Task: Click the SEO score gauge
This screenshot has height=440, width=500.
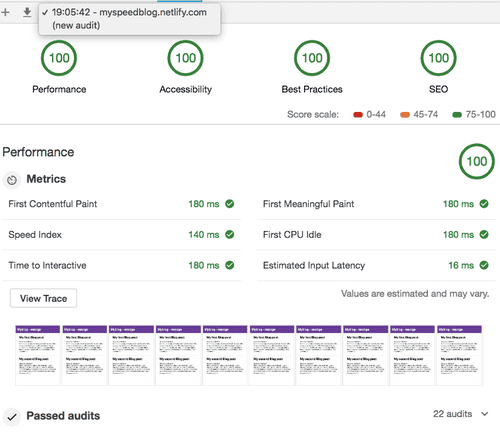Action: tap(438, 58)
